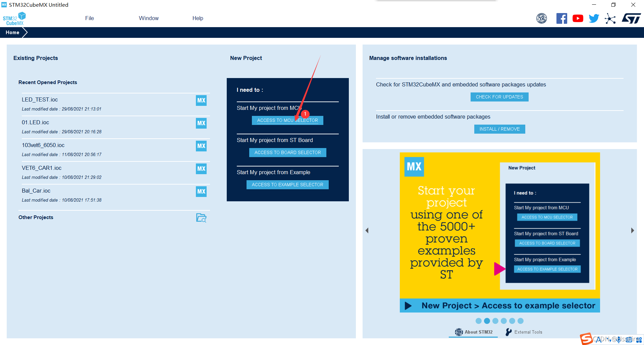Click the Home breadcrumb
This screenshot has width=644, height=345.
(12, 32)
